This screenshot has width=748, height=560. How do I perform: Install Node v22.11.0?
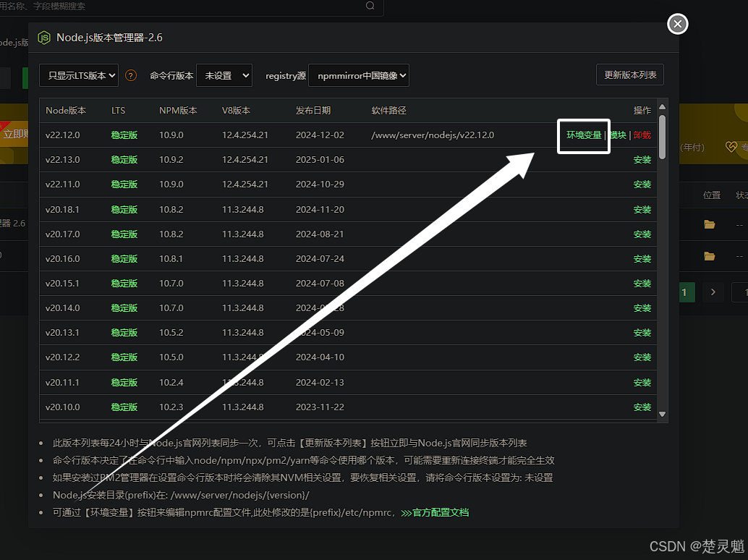[642, 184]
